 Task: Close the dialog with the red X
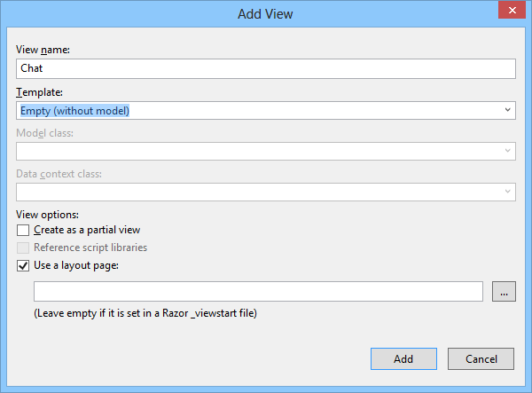click(508, 11)
